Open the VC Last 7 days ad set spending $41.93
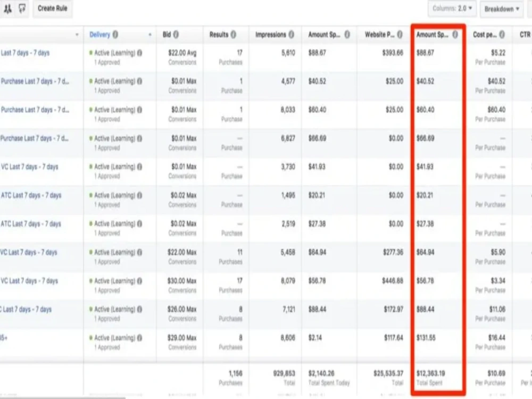532x399 pixels. pyautogui.click(x=29, y=167)
